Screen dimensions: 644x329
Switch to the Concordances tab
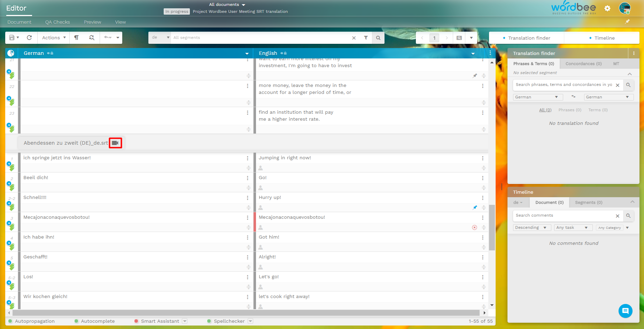[x=583, y=64]
